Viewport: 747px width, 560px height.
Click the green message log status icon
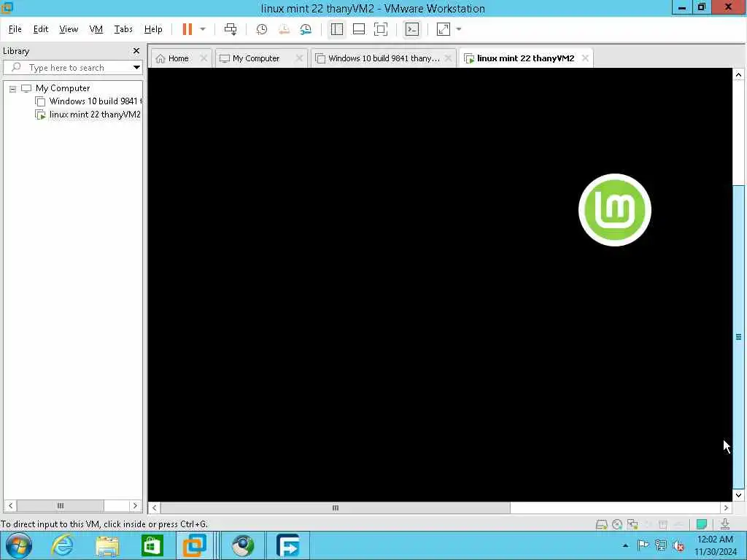tap(701, 524)
